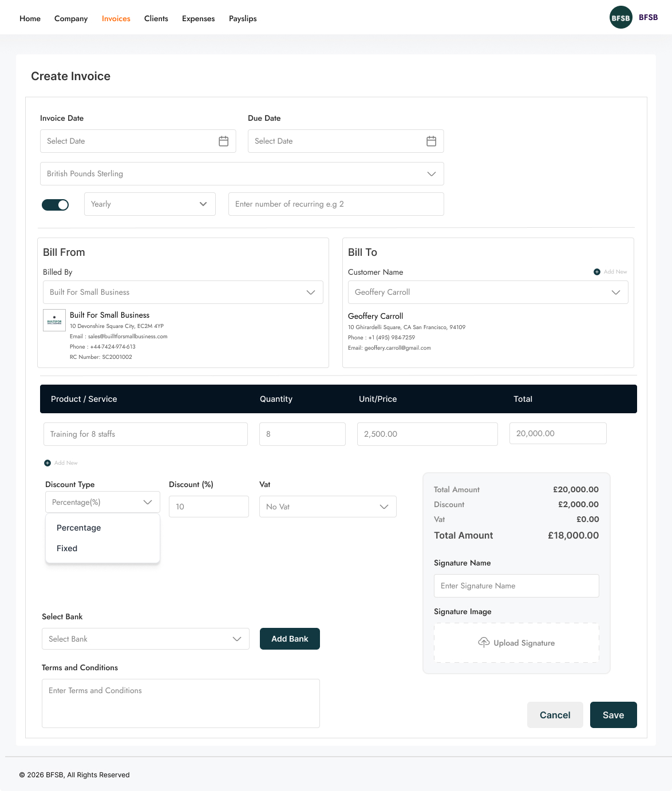Click Add New link below product row

pyautogui.click(x=66, y=463)
